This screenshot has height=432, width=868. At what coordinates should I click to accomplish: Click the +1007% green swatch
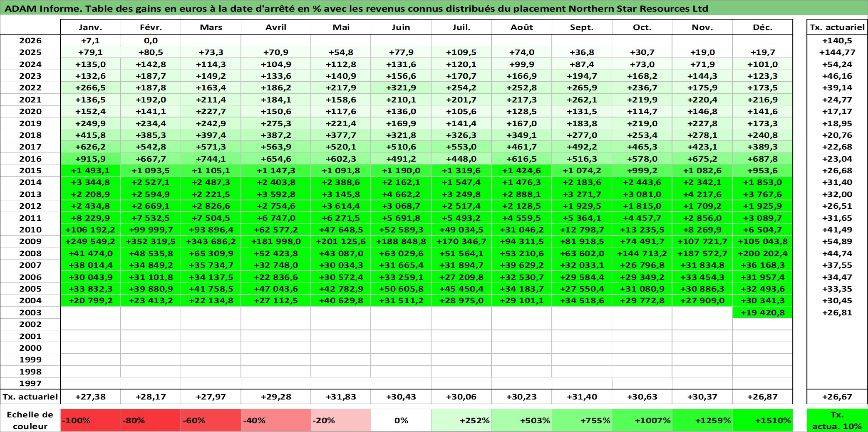point(642,420)
